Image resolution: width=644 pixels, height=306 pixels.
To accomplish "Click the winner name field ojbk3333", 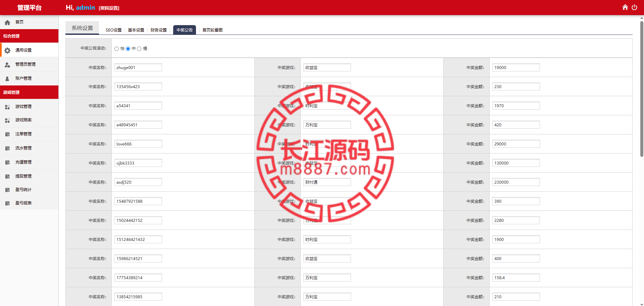I will 138,163.
